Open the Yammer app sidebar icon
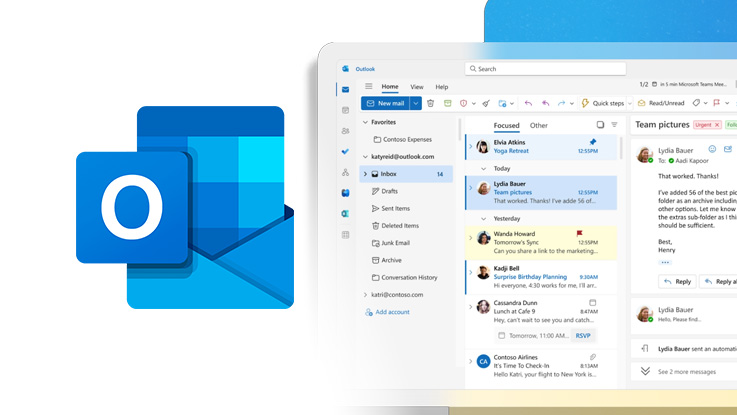Screen dimensions: 737x415 [345, 193]
